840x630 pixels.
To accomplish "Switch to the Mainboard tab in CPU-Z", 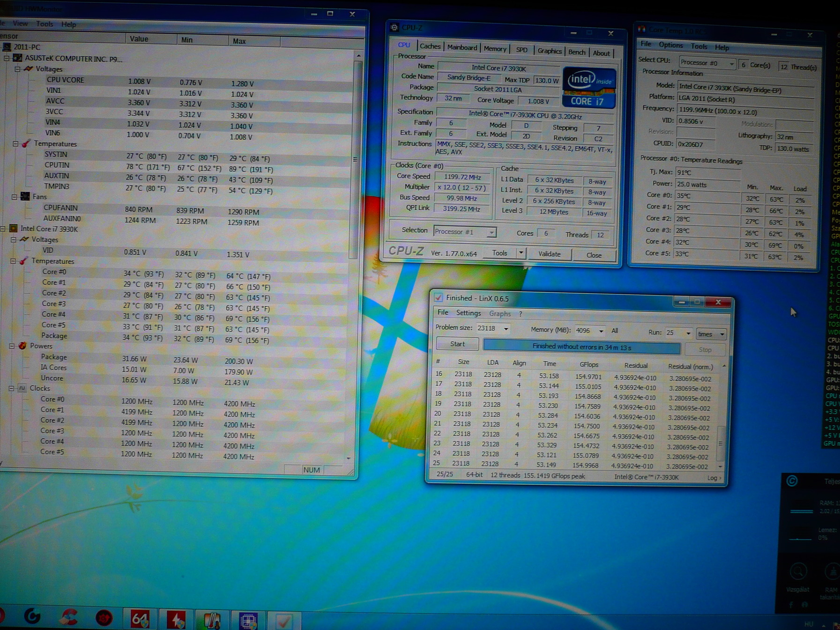I will tap(462, 47).
